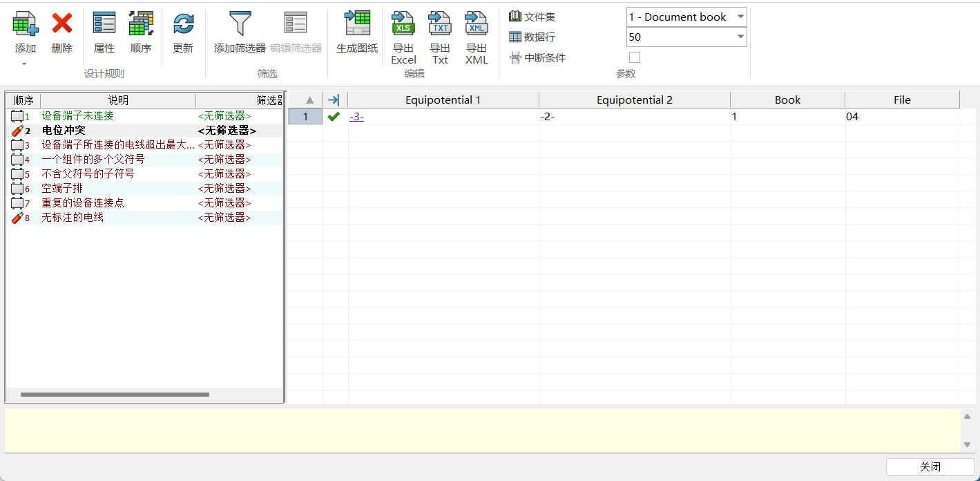Toggle status icon of rule 无标注的电线
The width and height of the screenshot is (980, 481).
pos(17,218)
